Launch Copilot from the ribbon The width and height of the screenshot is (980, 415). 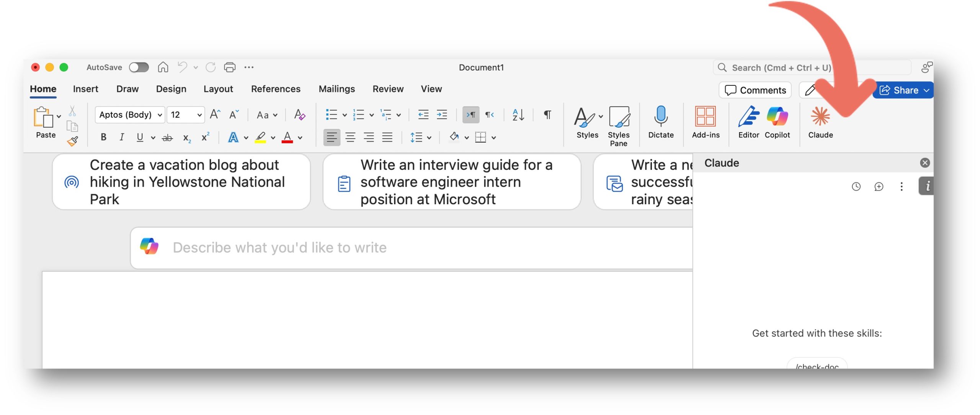click(x=777, y=122)
